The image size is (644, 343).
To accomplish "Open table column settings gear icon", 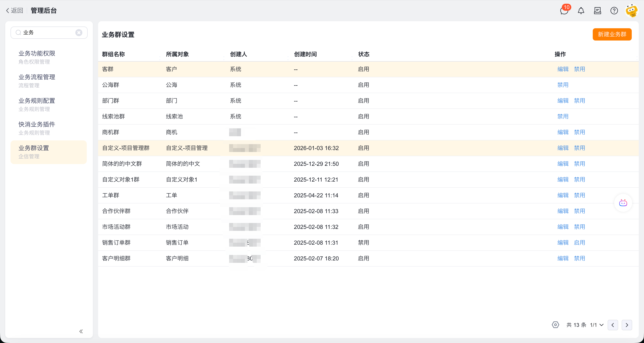I will click(x=555, y=325).
